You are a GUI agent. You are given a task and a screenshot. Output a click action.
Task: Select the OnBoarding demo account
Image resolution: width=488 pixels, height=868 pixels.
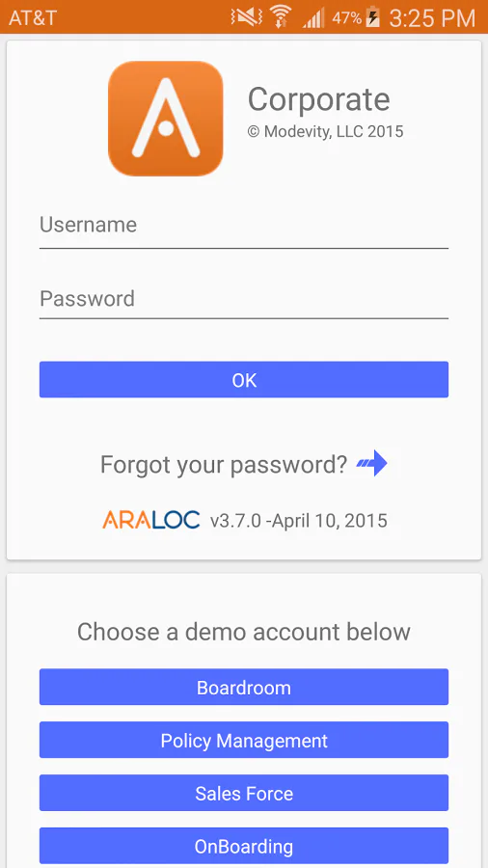[244, 846]
